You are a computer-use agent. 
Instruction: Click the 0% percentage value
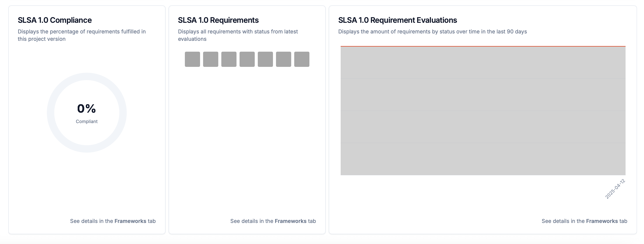(87, 109)
